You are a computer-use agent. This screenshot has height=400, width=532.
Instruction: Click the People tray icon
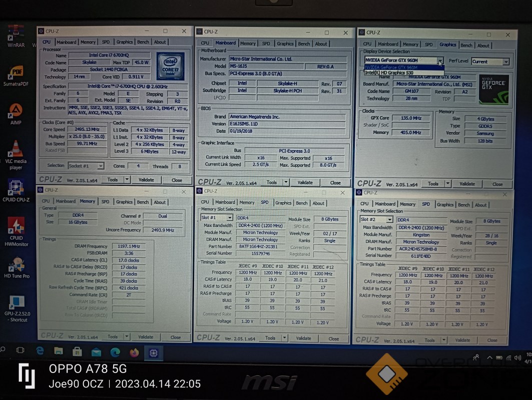(476, 357)
